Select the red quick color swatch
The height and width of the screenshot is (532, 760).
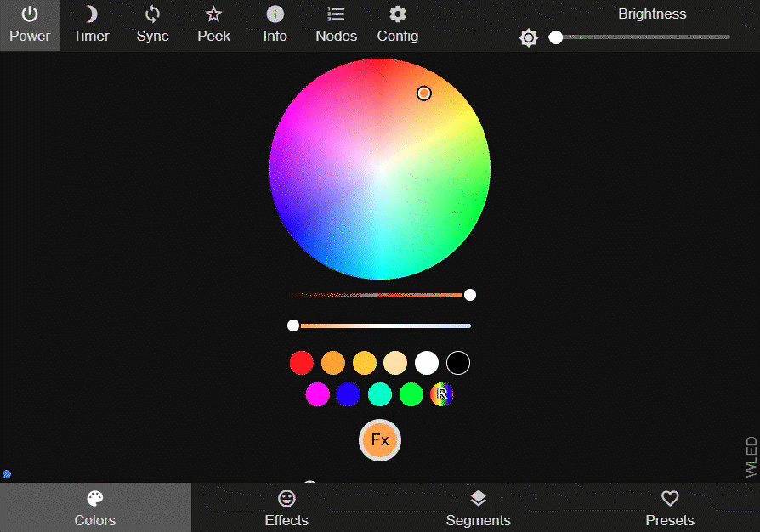(x=302, y=363)
